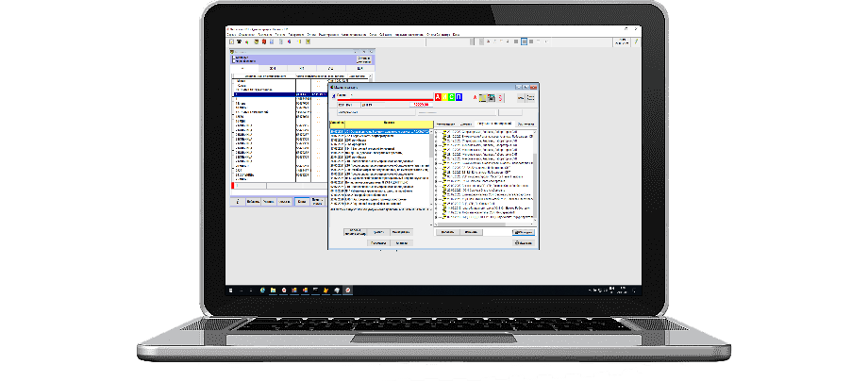Tick the second checkbox in the left panel
This screenshot has height=382, width=868.
pos(236,61)
